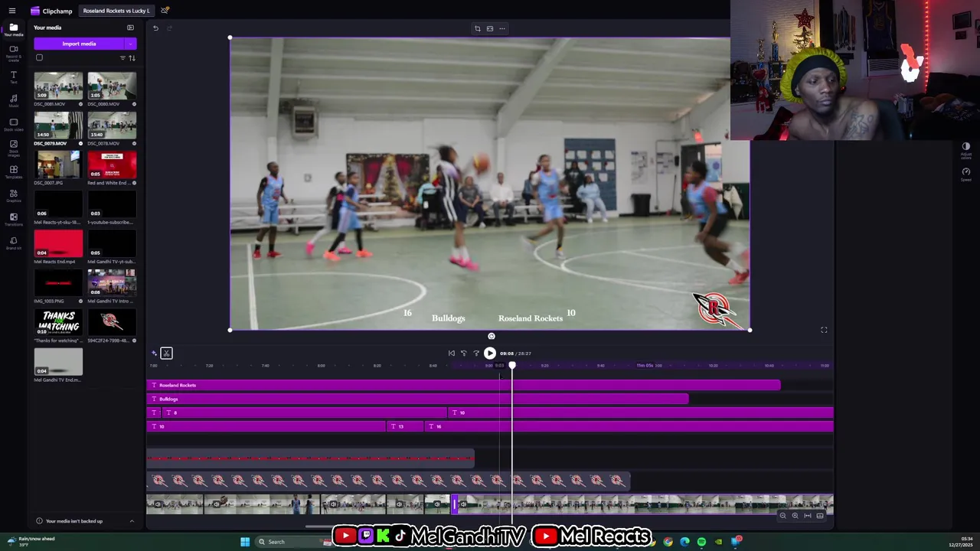This screenshot has height=551, width=980.
Task: Select the red audio waveform clip
Action: point(311,459)
